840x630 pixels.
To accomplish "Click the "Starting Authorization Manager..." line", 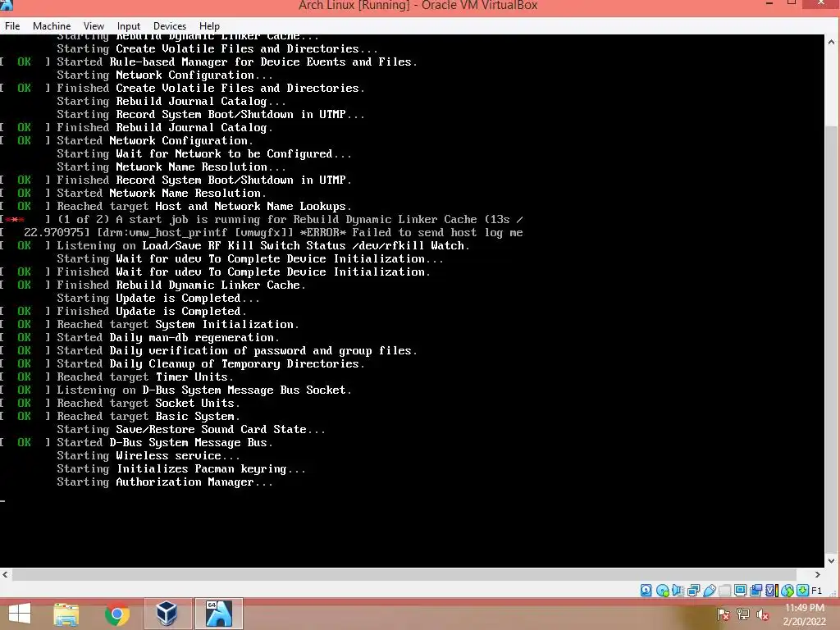I will (165, 482).
